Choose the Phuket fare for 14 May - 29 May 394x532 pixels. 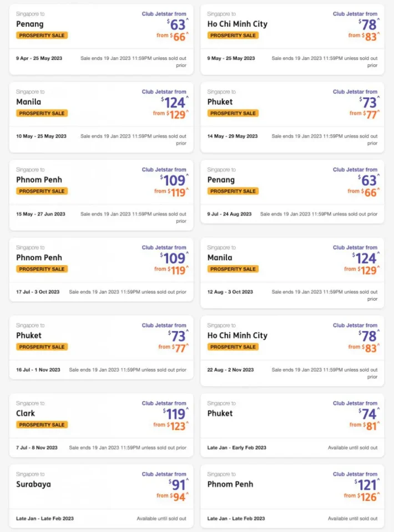point(292,116)
